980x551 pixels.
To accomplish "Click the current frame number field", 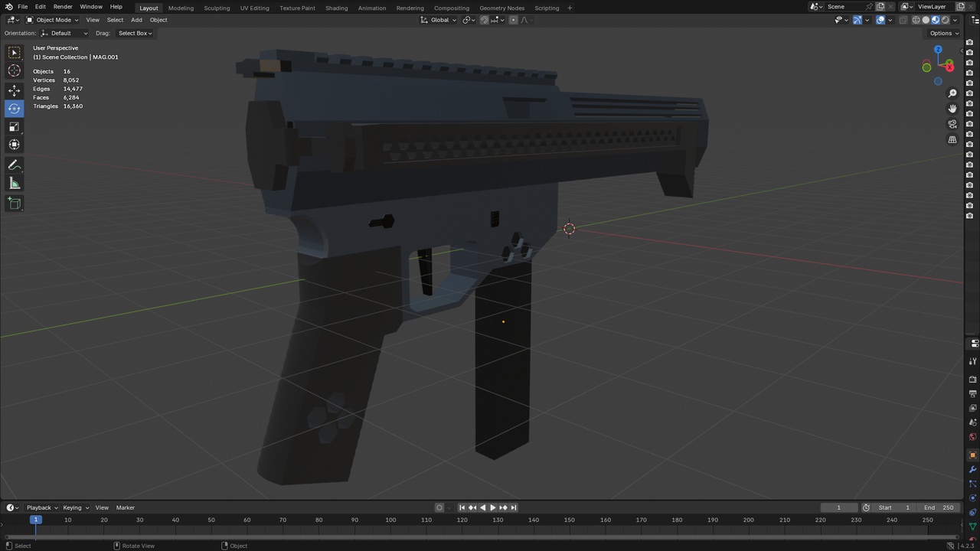I will pos(838,507).
